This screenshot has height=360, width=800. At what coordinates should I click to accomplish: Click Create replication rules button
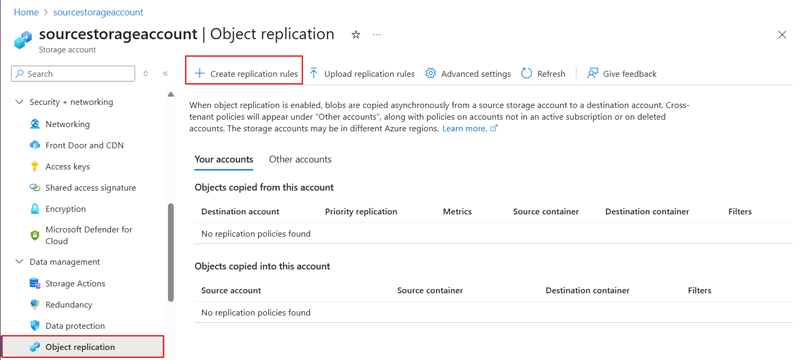click(244, 70)
